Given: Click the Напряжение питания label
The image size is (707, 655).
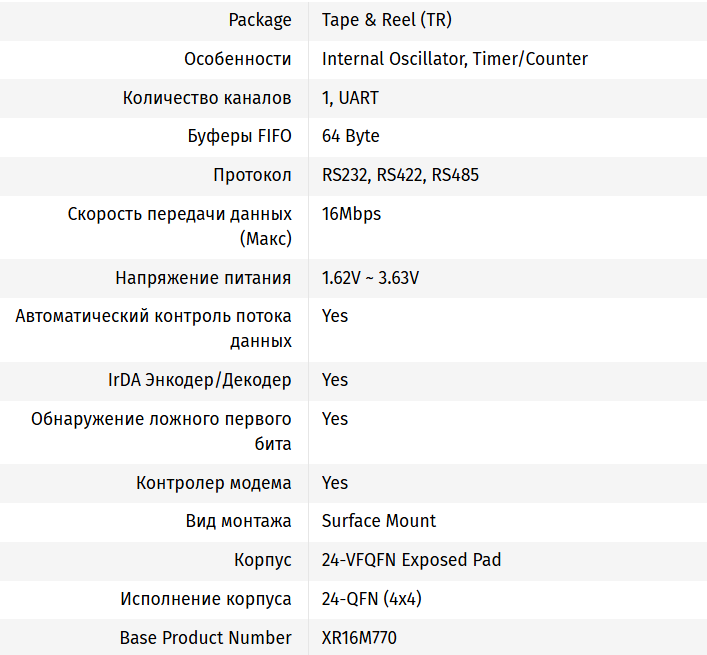Looking at the screenshot, I should click(x=203, y=278).
